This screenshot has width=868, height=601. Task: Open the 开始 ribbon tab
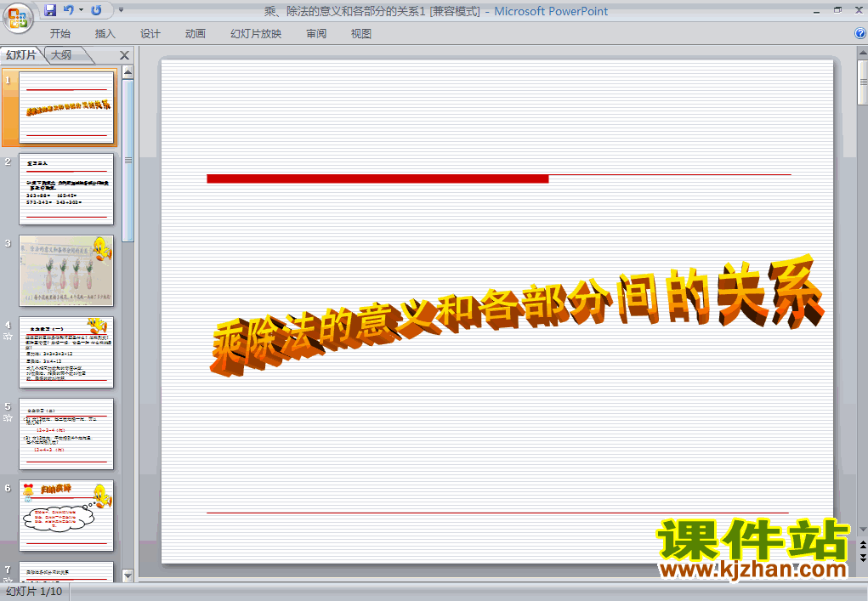[60, 34]
